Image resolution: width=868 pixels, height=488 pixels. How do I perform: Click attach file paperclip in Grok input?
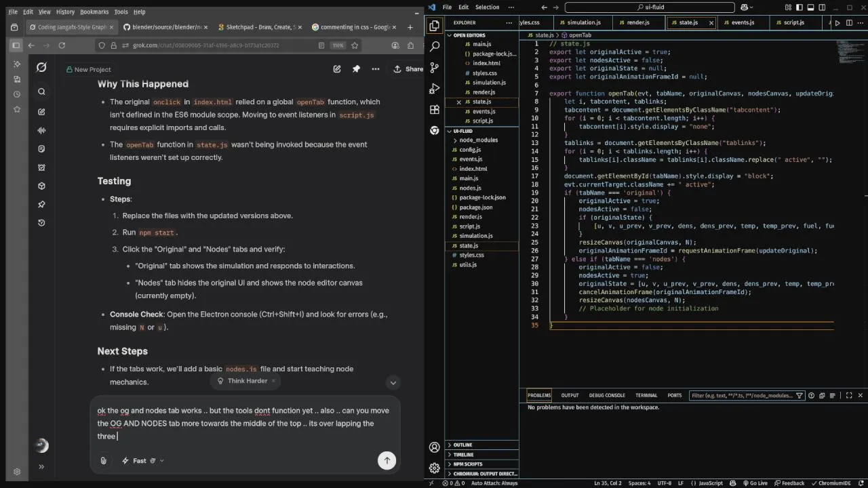103,460
